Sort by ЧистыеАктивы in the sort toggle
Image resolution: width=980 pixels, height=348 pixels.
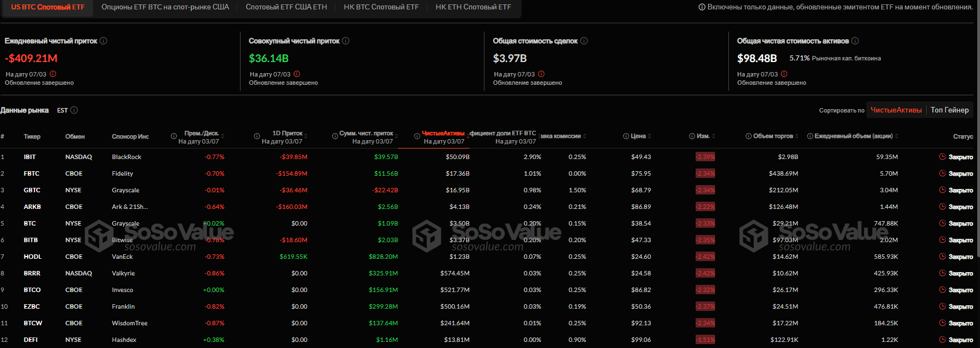(896, 110)
